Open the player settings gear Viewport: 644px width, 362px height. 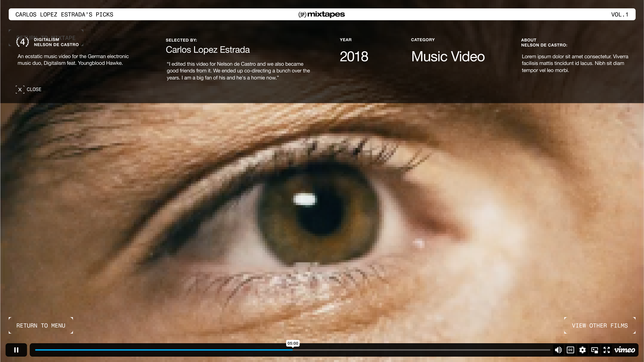tap(582, 350)
